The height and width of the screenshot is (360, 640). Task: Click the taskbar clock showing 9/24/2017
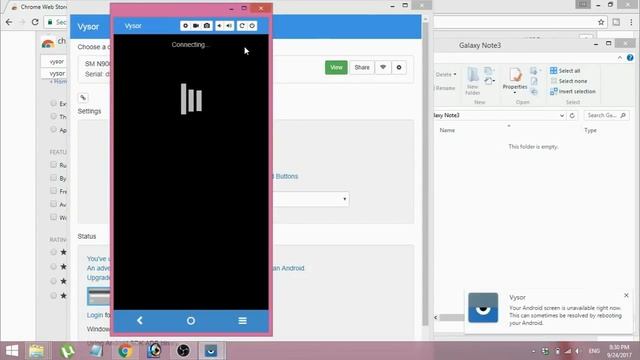tap(619, 351)
